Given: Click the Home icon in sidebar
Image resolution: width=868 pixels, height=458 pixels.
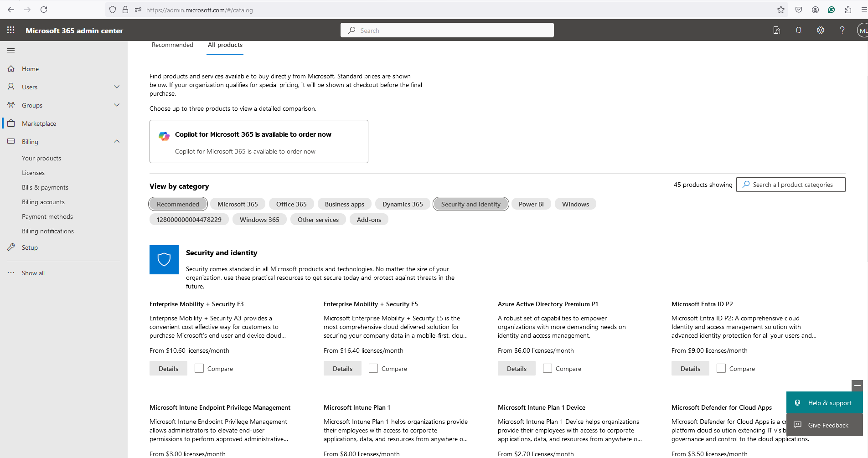Looking at the screenshot, I should [x=11, y=69].
